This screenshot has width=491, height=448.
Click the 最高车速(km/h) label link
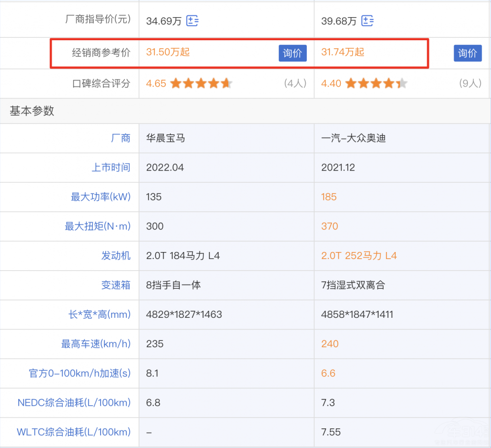[x=96, y=344]
